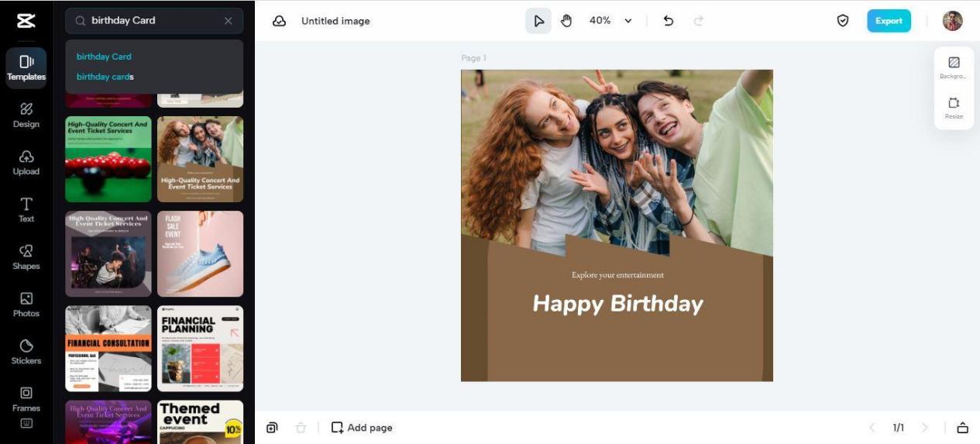The image size is (980, 444).
Task: Click the cloud save status icon
Action: pos(279,21)
